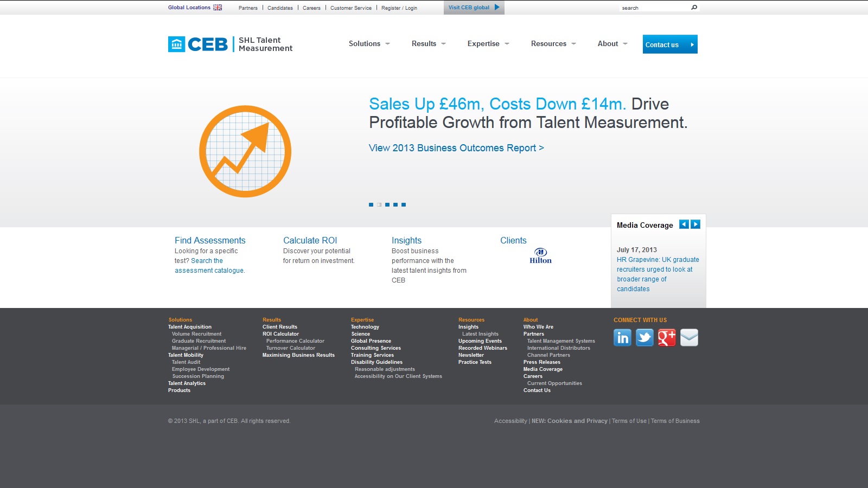The height and width of the screenshot is (488, 868).
Task: Open footer Talent Acquisition link
Action: (x=190, y=327)
